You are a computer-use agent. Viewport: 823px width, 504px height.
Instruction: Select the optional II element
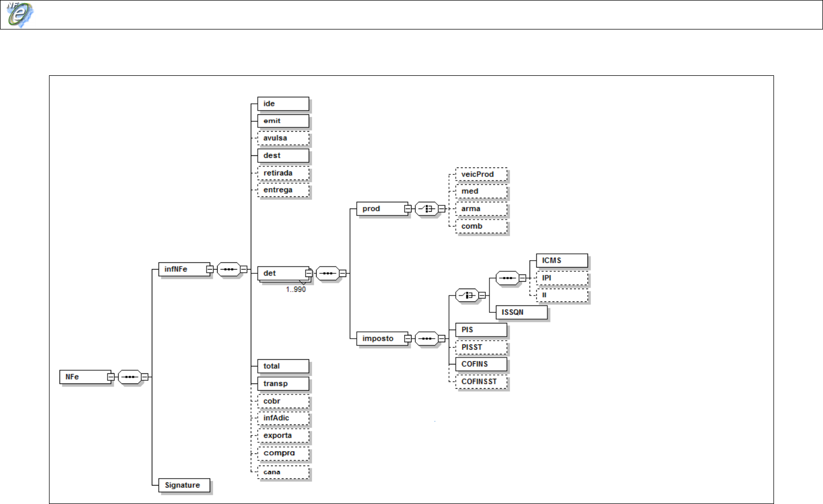pyautogui.click(x=562, y=295)
